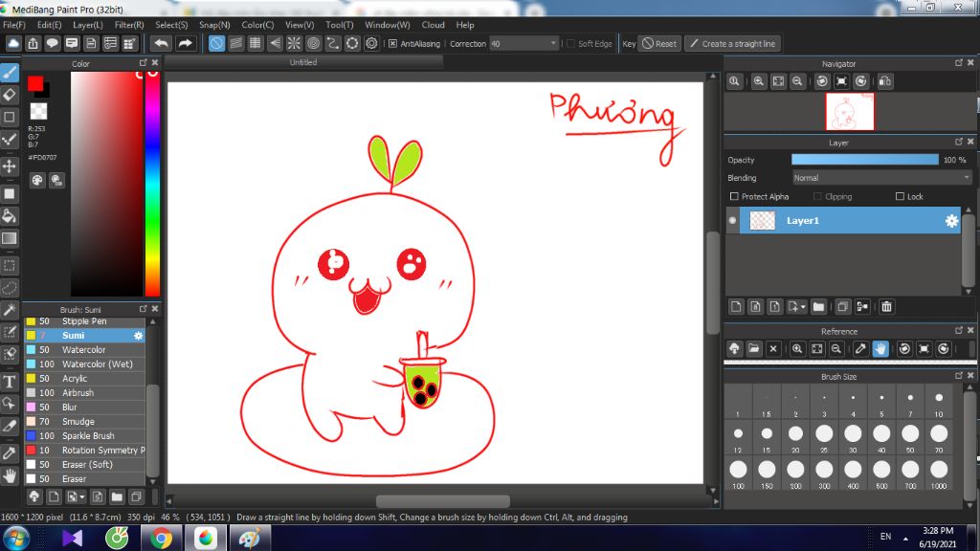The height and width of the screenshot is (551, 980).
Task: Select the Magic Wand tool
Action: (10, 310)
